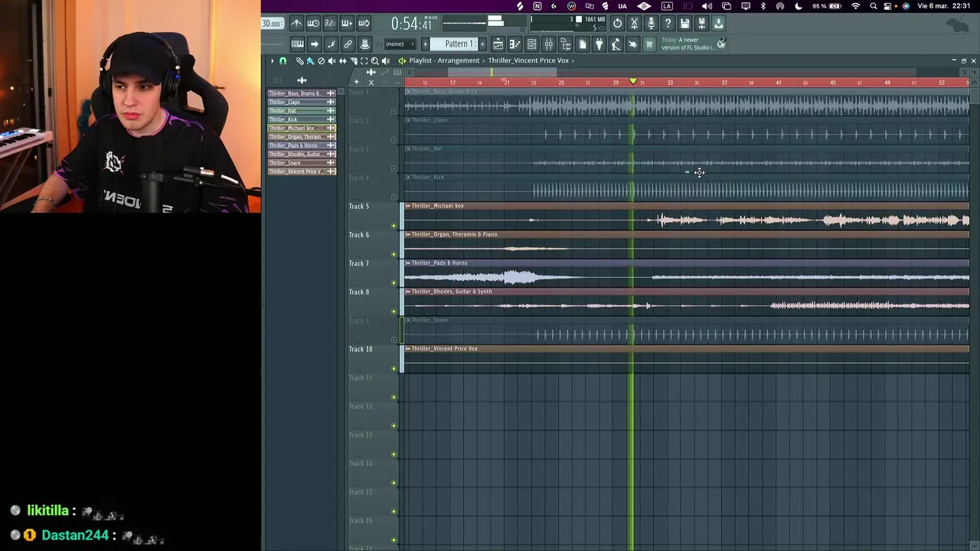
Task: Toggle loop recording mode
Action: point(364,23)
